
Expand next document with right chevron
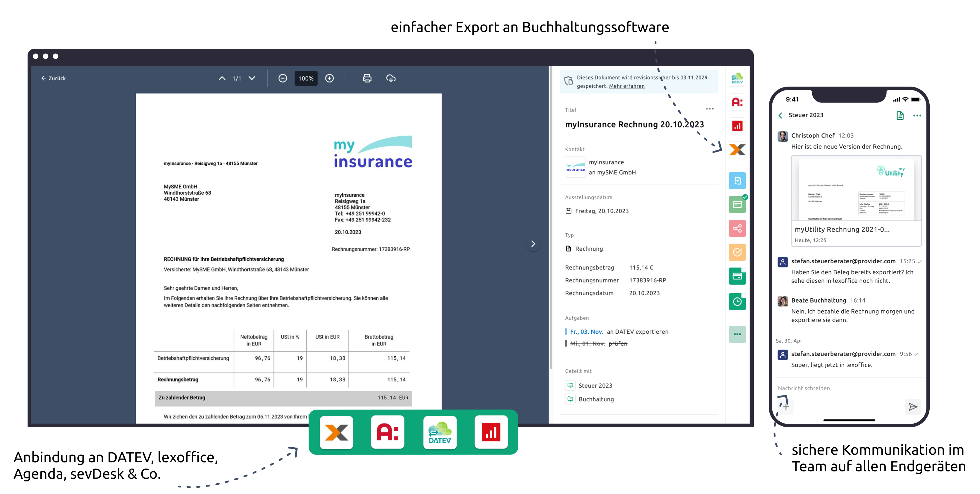(x=533, y=244)
